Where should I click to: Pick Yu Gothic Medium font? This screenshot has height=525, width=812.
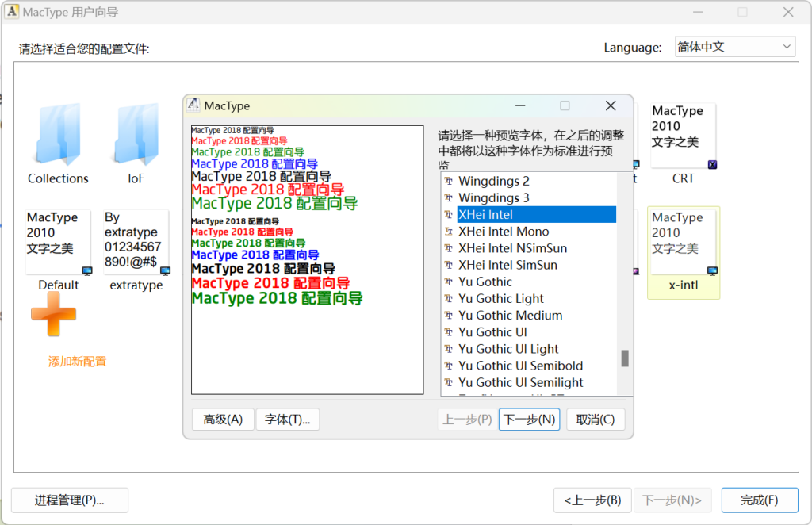(510, 316)
